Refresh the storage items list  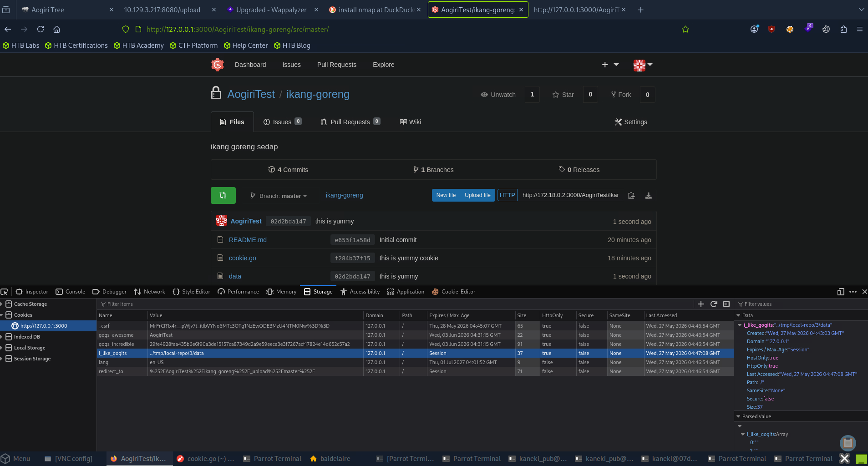(714, 304)
